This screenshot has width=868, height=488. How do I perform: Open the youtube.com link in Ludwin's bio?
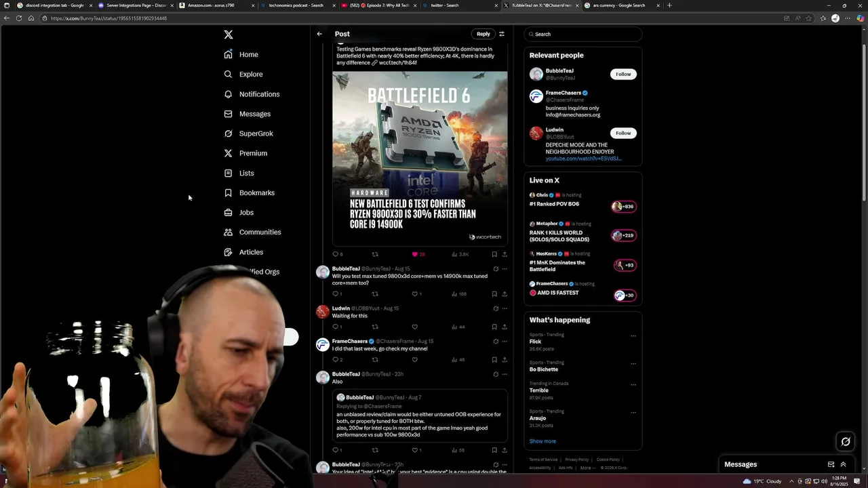pos(583,159)
